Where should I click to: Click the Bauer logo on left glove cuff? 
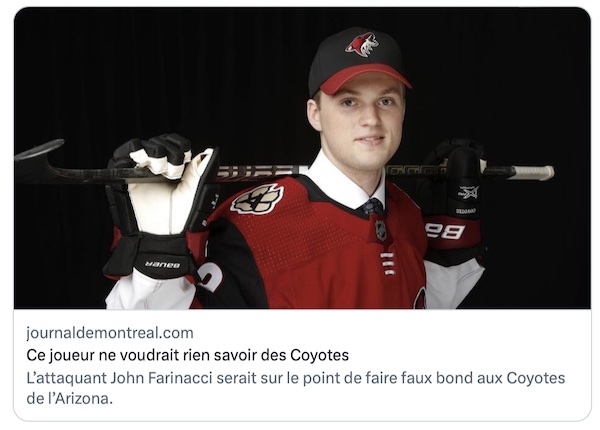162,264
